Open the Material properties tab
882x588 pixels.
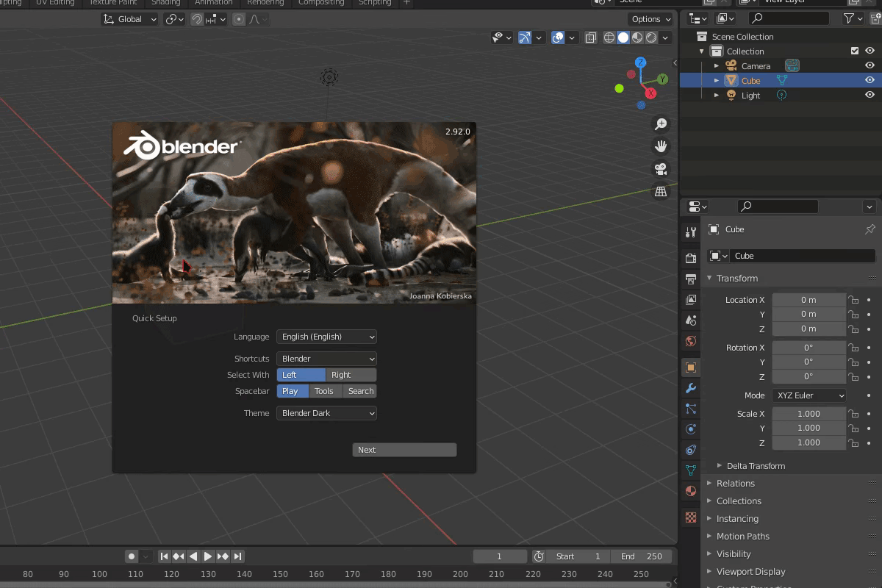(690, 490)
